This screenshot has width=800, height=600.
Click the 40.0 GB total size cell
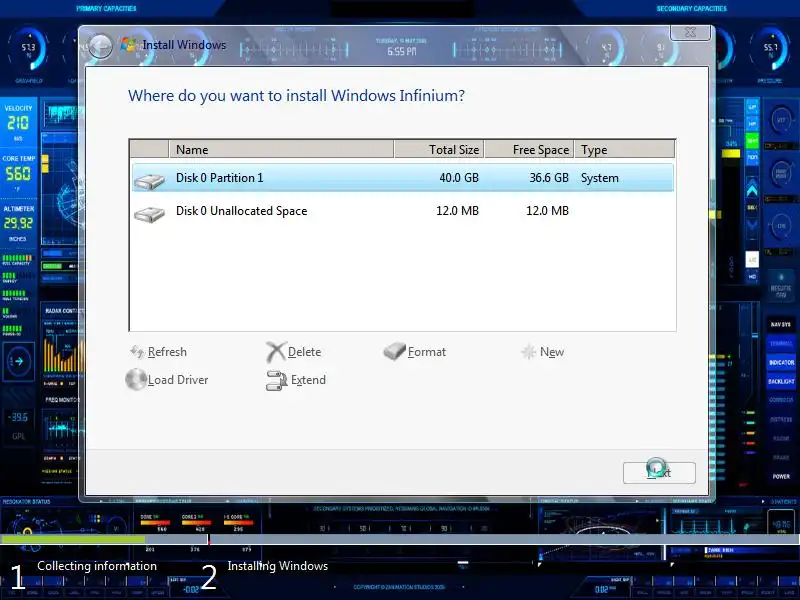click(x=459, y=178)
